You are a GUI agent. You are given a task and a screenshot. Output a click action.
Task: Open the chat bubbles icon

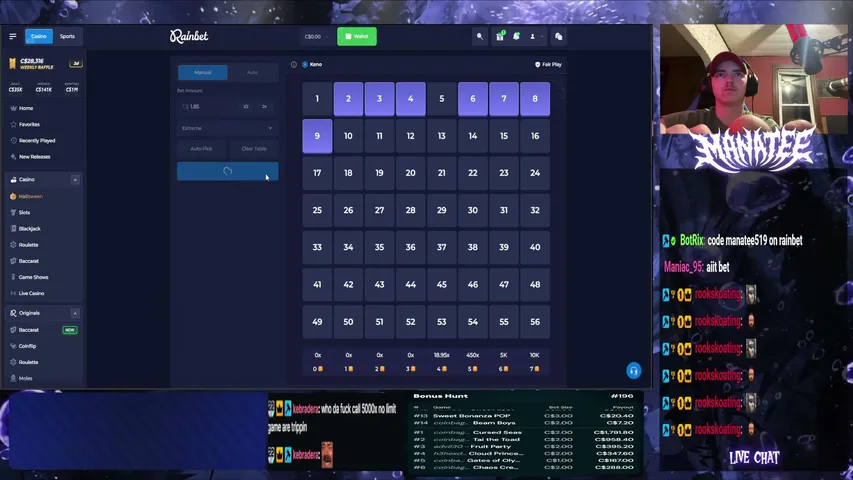tap(559, 36)
